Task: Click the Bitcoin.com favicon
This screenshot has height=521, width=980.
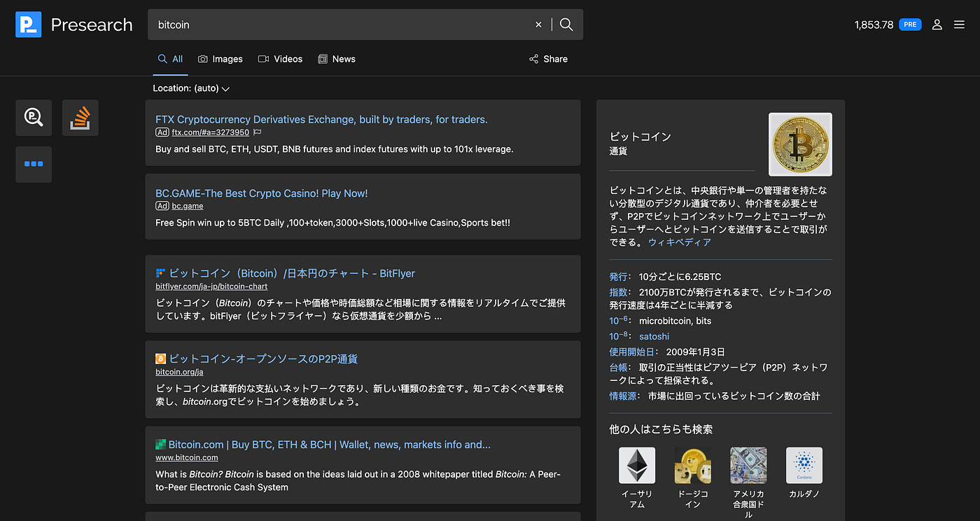Action: point(160,444)
